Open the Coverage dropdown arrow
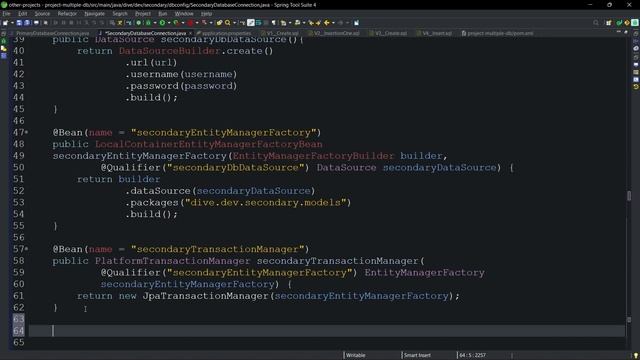 [x=182, y=23]
